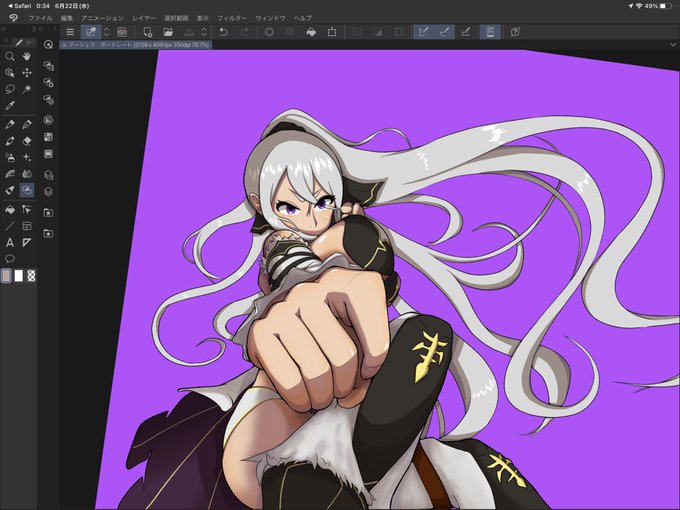Open the lower star folder palette icon
The width and height of the screenshot is (680, 510).
[49, 233]
